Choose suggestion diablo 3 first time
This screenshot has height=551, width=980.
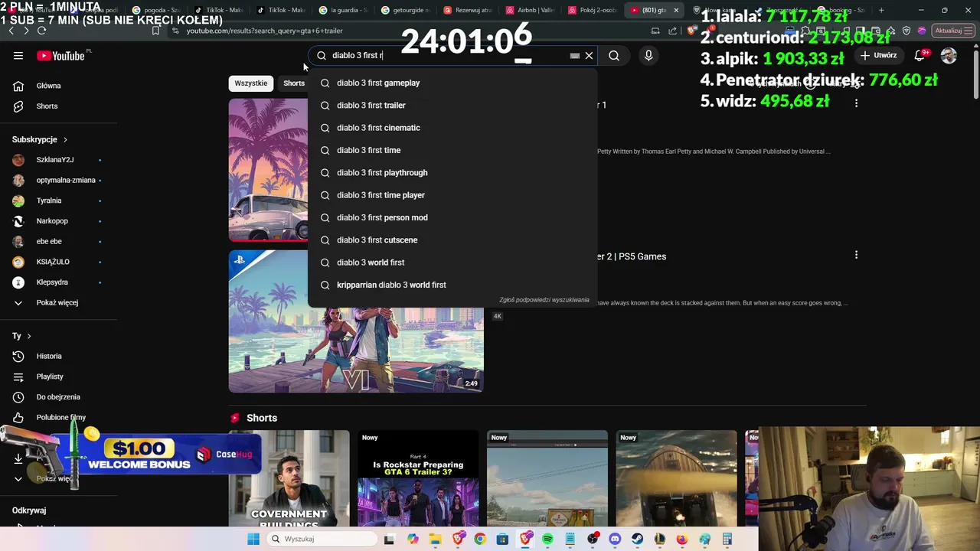pyautogui.click(x=452, y=150)
